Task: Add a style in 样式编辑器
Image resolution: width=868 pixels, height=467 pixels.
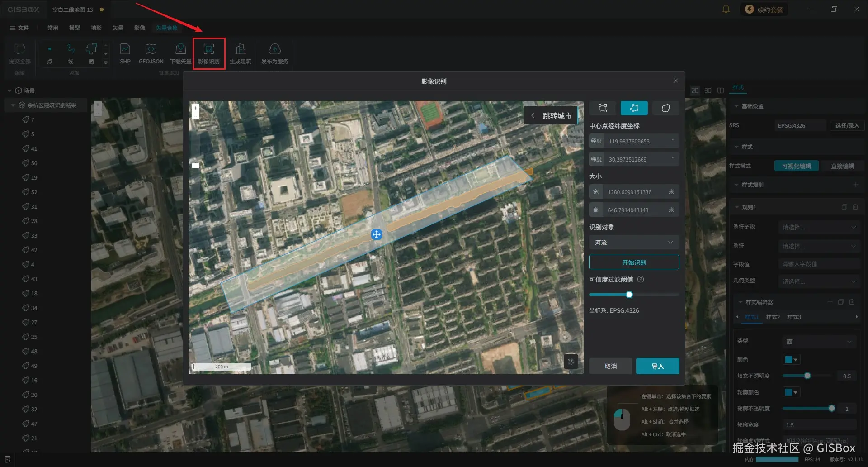Action: click(x=830, y=302)
